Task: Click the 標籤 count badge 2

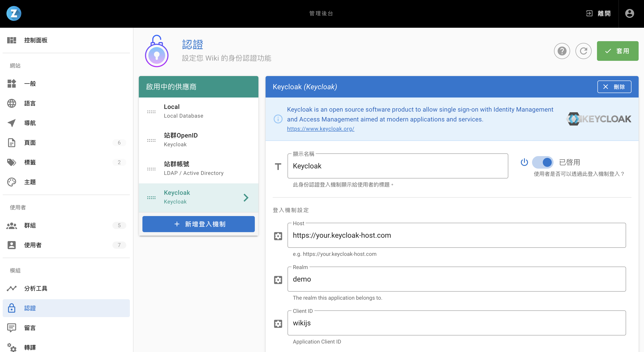Action: click(x=119, y=162)
